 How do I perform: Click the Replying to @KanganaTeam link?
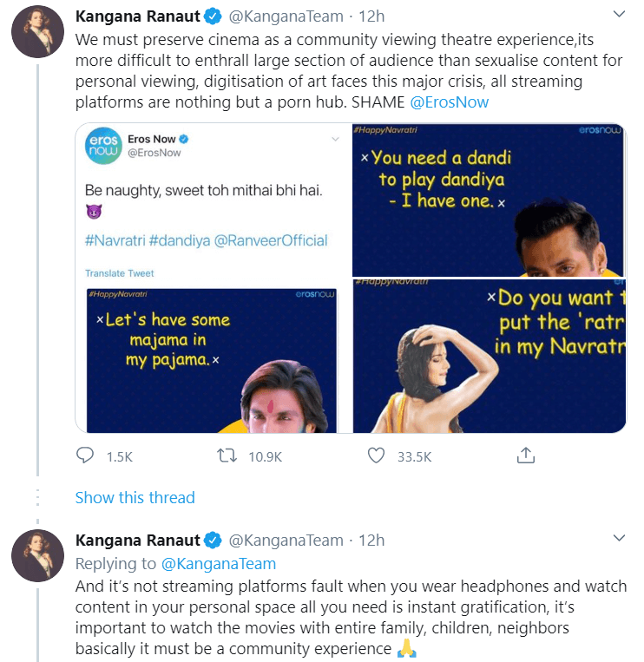tap(218, 564)
